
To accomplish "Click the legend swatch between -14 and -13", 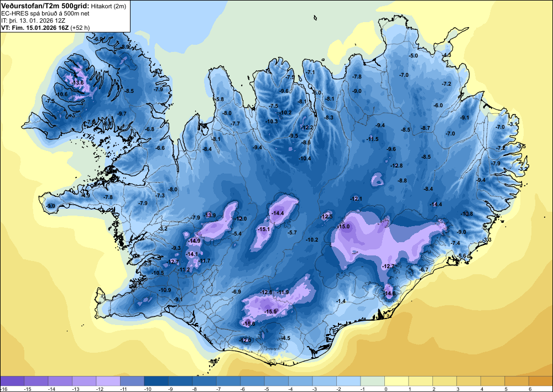I will 60,381.
